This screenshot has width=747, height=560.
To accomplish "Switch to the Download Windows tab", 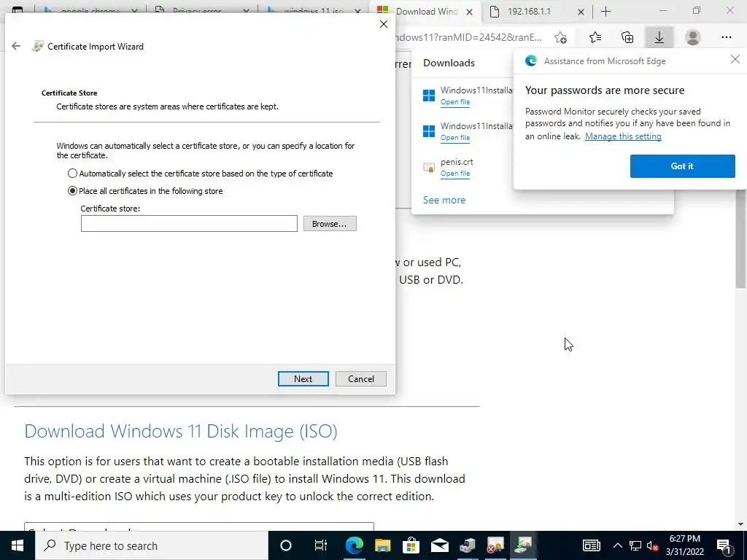I will coord(425,12).
